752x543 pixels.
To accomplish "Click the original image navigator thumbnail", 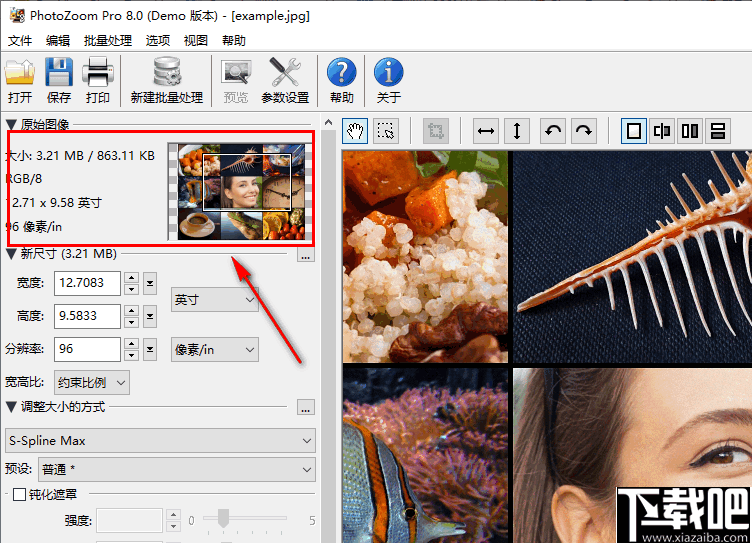I will pyautogui.click(x=241, y=191).
